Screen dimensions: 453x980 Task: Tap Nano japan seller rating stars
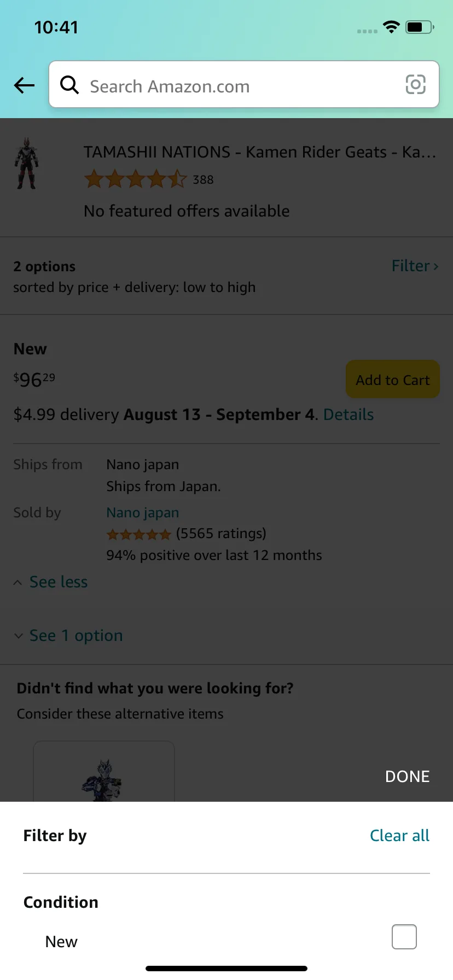[139, 534]
